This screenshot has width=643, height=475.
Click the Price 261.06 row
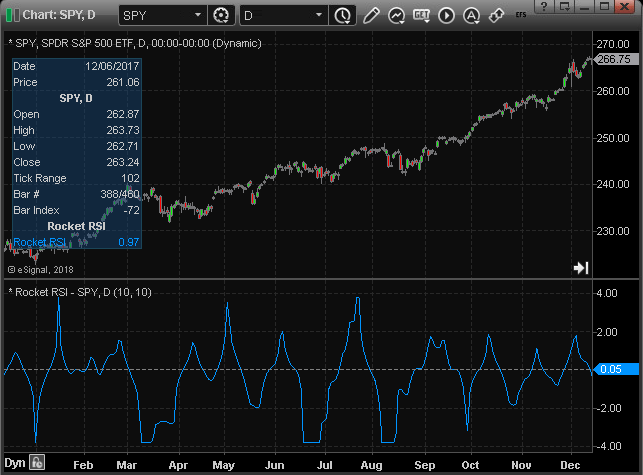[76, 82]
